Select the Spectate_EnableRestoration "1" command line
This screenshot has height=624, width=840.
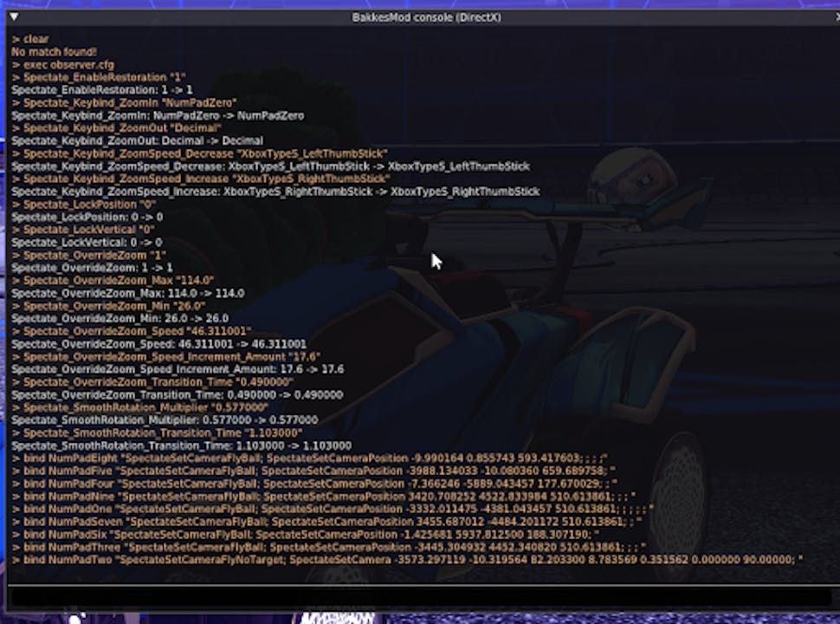99,77
